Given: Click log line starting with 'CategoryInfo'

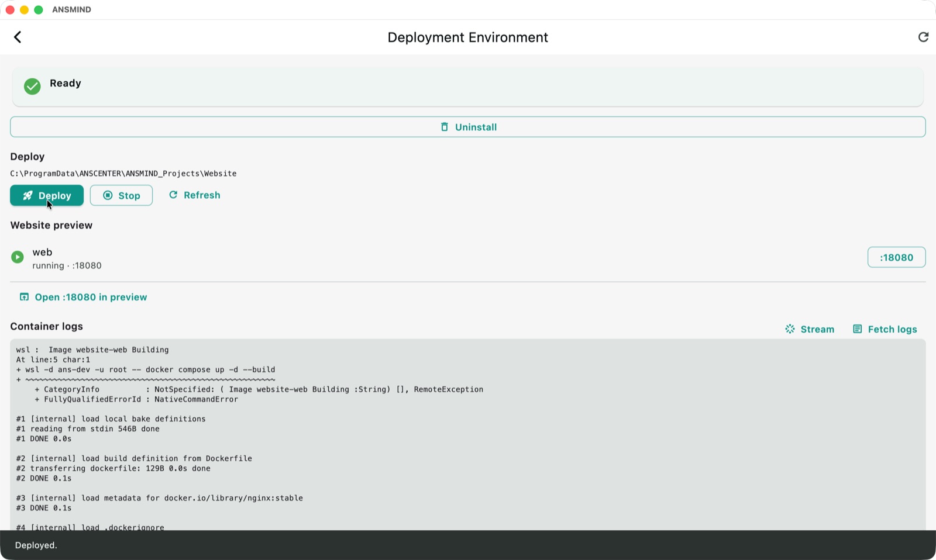Looking at the screenshot, I should pyautogui.click(x=259, y=389).
